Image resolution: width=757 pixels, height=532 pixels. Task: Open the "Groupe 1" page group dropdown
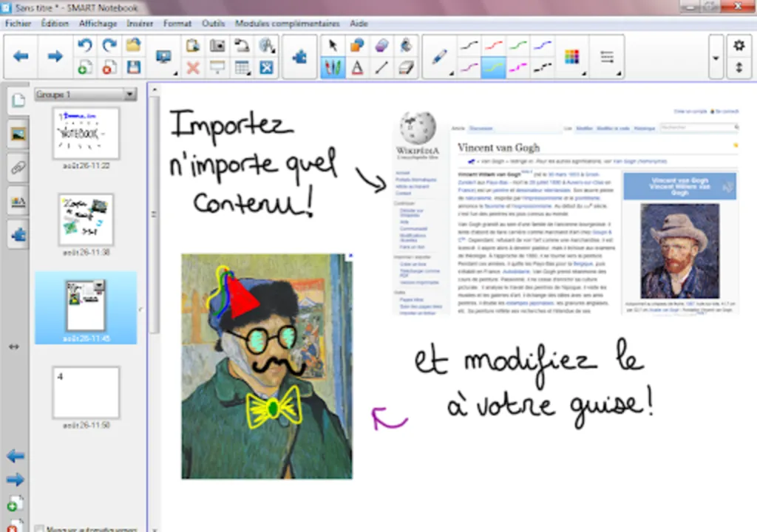pyautogui.click(x=85, y=95)
